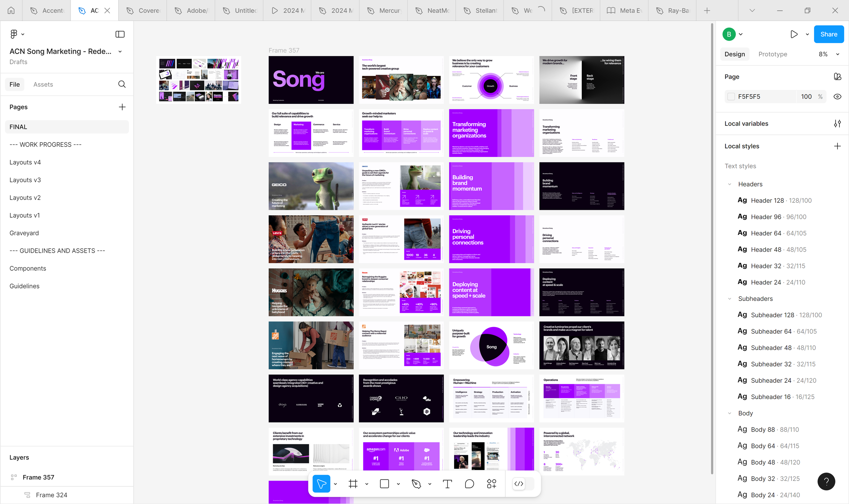Open the Components page
Image resolution: width=849 pixels, height=504 pixels.
[28, 268]
